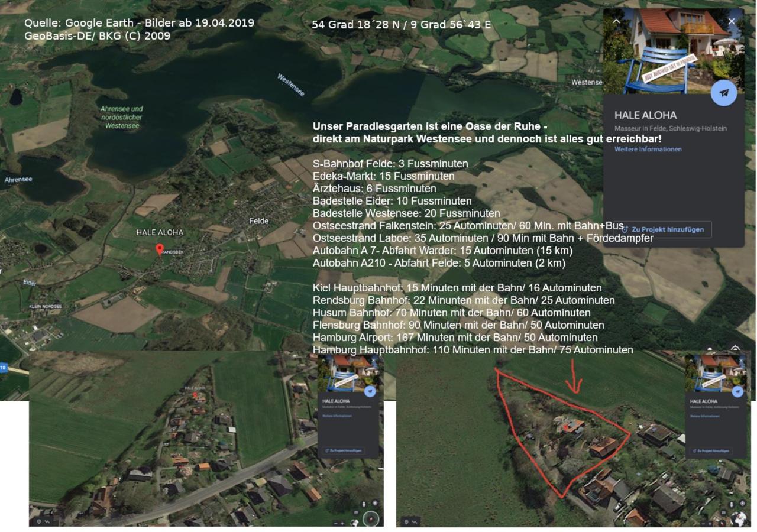
Task: Toggle the 2D/3D view button in the bottom-right map
Action: tap(723, 513)
